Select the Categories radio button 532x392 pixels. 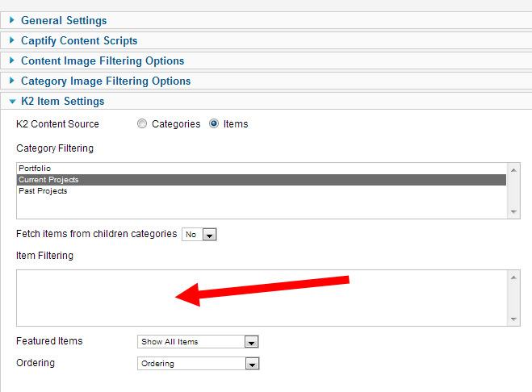coord(142,123)
